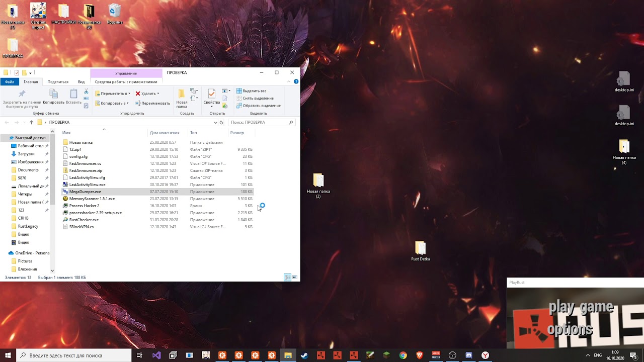This screenshot has width=644, height=362.
Task: Click the ПРОВЕРКА address bar path
Action: (59, 122)
